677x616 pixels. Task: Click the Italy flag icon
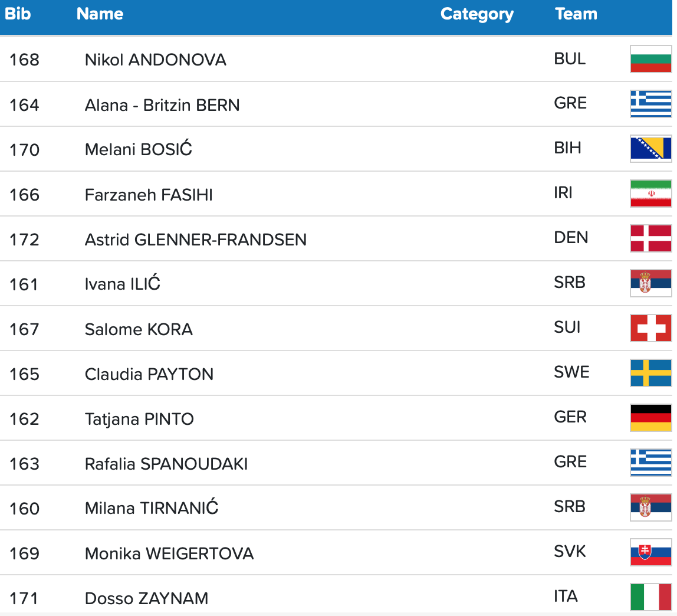(650, 597)
